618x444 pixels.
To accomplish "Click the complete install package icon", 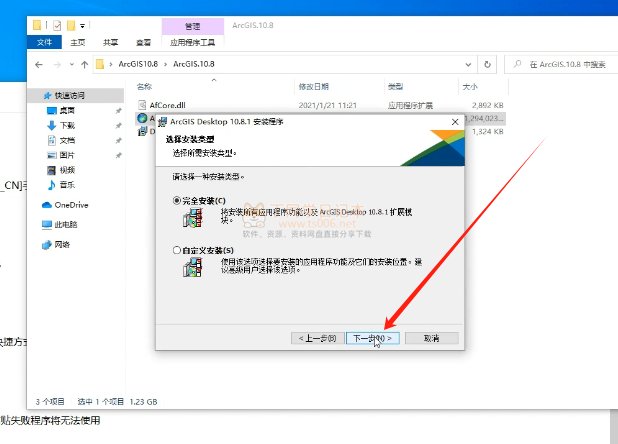I will coord(193,217).
